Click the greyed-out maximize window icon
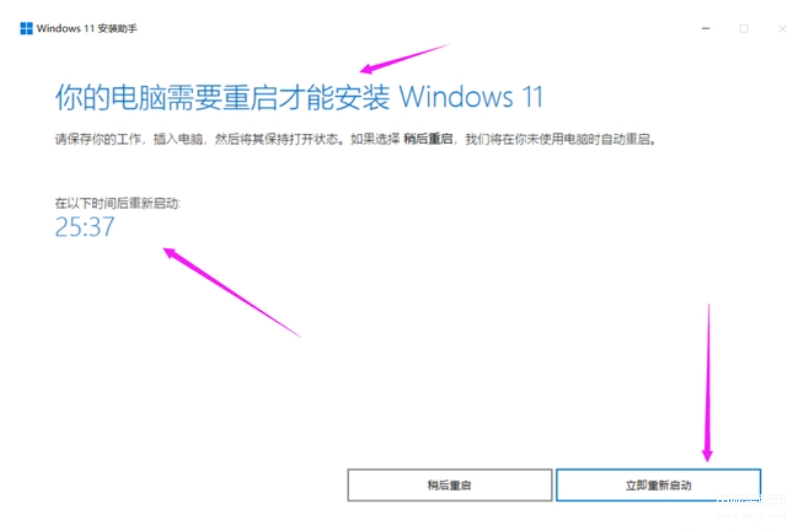Viewport: 796px width, 529px height. coord(744,29)
